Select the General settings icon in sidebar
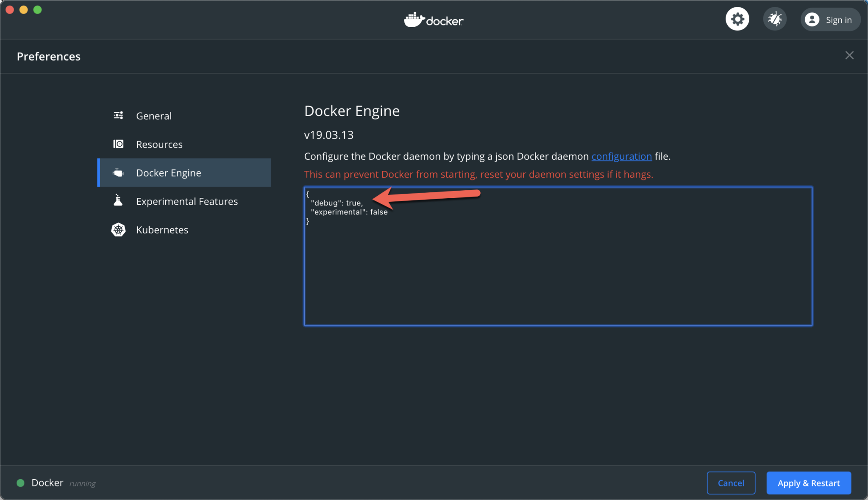The width and height of the screenshot is (868, 500). 118,115
